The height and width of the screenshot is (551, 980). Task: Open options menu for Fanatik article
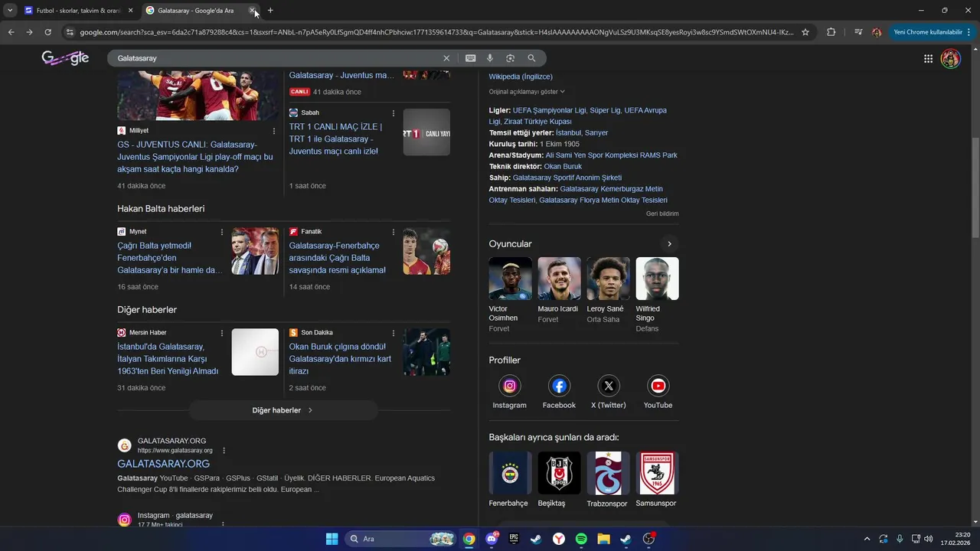(394, 232)
